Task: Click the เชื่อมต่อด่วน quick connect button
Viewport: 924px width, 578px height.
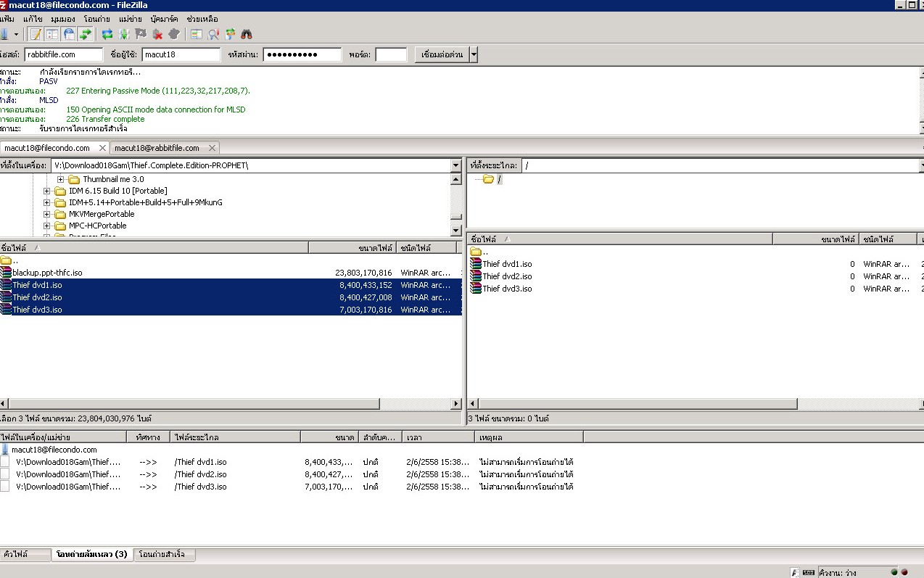Action: 442,54
